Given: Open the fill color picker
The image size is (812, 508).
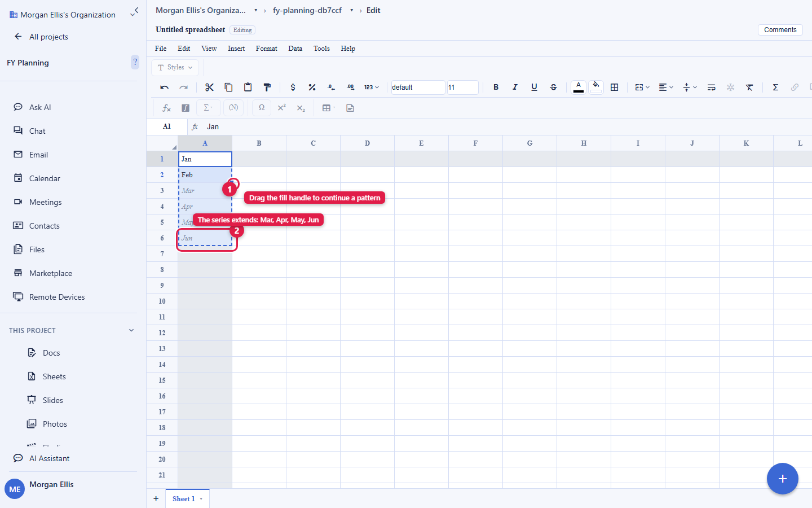Looking at the screenshot, I should click(x=596, y=87).
